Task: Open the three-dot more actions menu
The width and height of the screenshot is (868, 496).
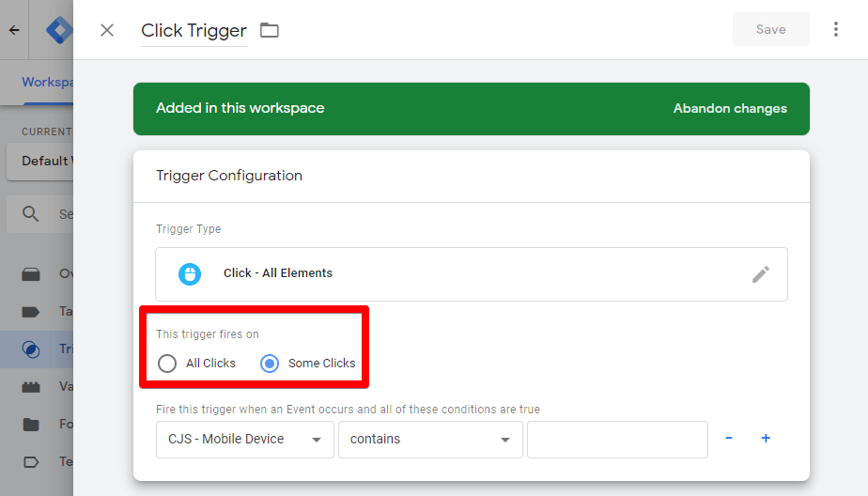Action: click(836, 29)
